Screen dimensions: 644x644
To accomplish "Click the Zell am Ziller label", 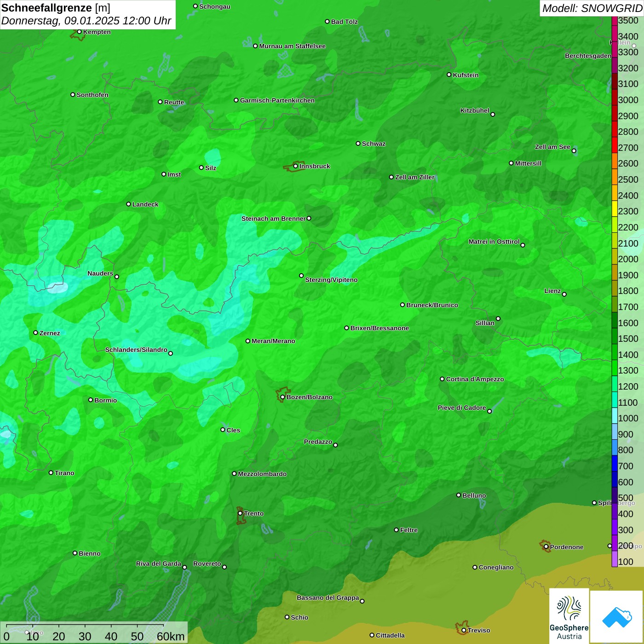I will point(415,177).
